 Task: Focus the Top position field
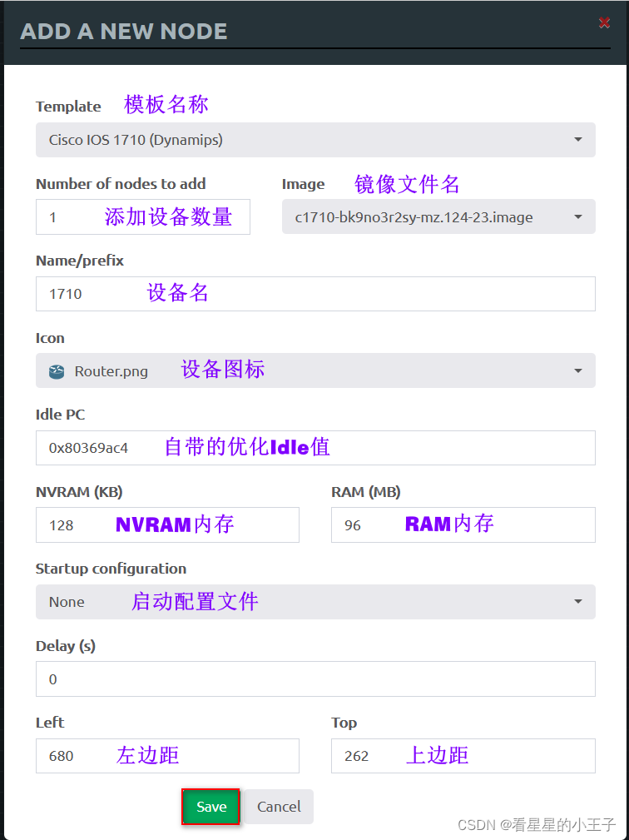[x=463, y=756]
